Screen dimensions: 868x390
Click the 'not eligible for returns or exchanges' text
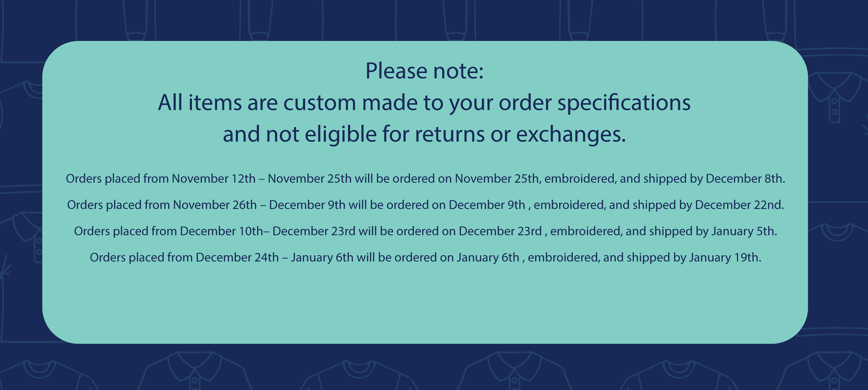[x=446, y=134]
